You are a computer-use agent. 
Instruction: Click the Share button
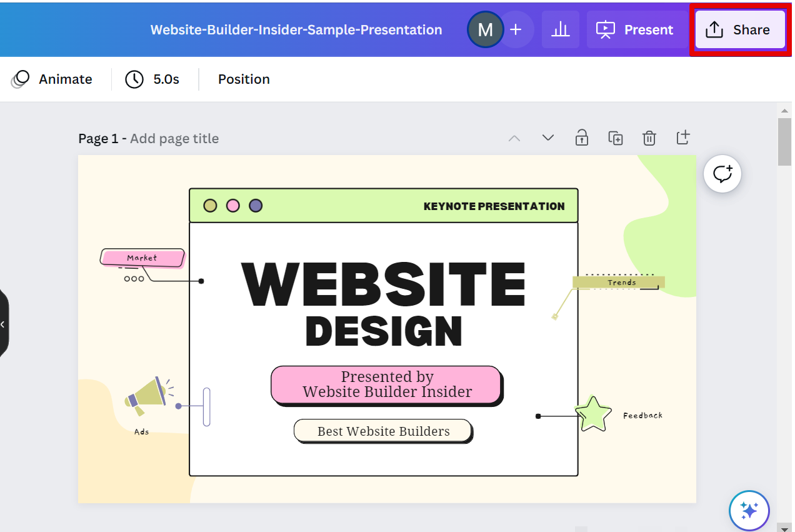tap(739, 29)
